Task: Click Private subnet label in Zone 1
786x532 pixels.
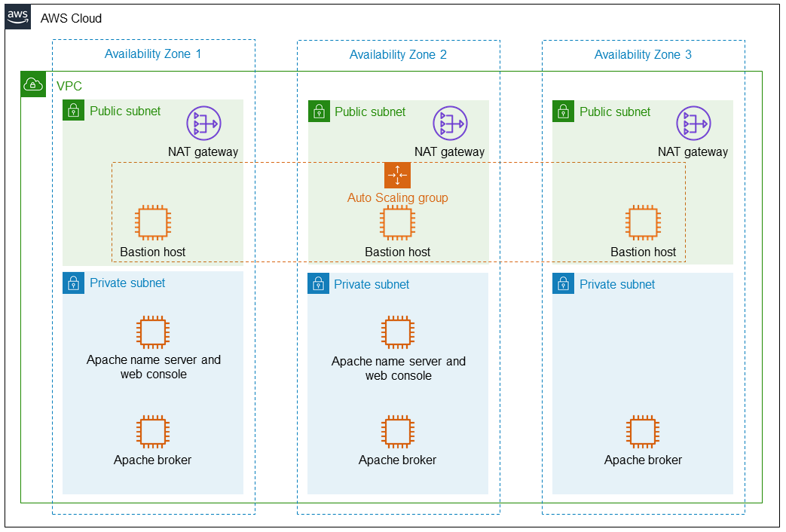Action: click(x=127, y=283)
